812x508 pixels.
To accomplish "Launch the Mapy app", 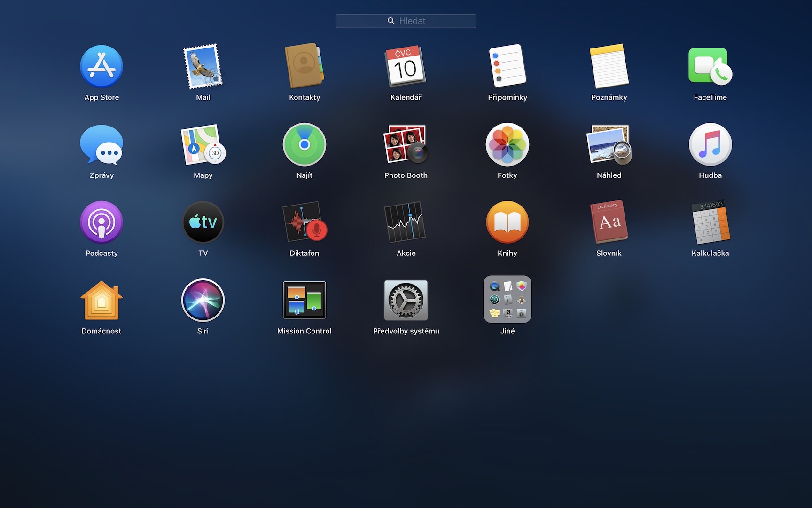I will point(203,144).
